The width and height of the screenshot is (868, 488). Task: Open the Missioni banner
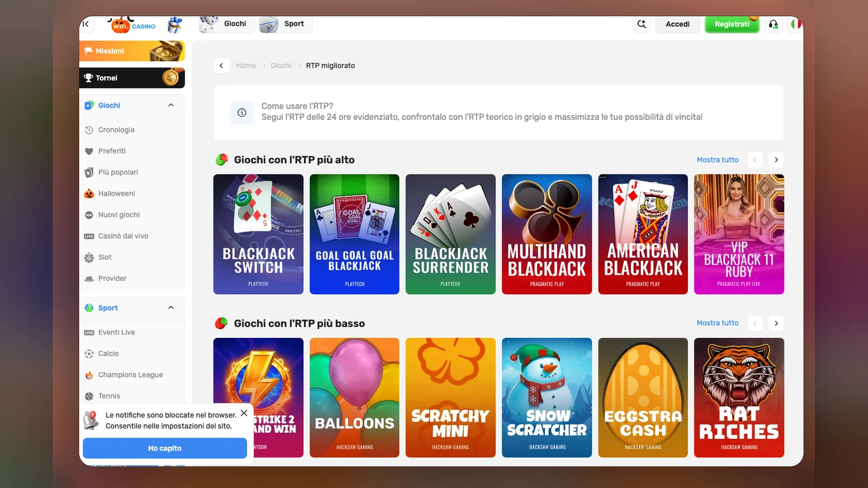pyautogui.click(x=132, y=51)
